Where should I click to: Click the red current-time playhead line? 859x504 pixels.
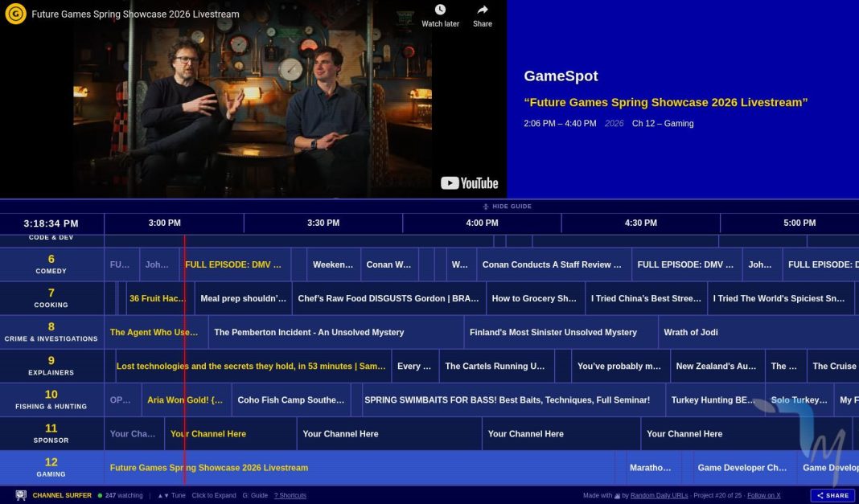tap(184, 362)
